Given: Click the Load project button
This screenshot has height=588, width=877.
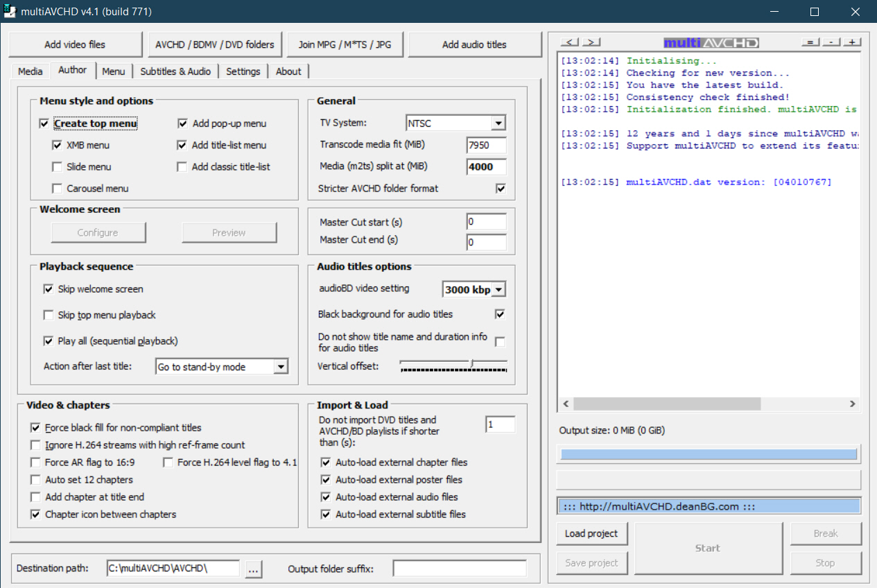Looking at the screenshot, I should click(591, 534).
